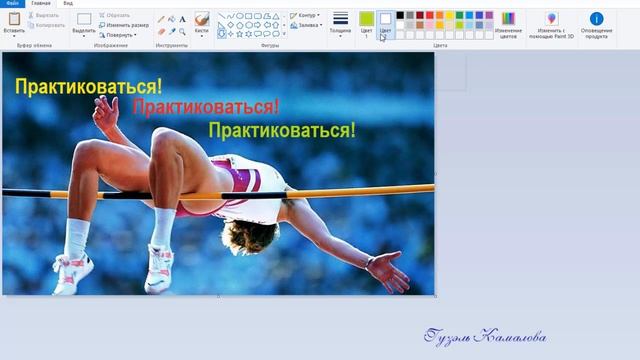Choose the Left arrow shape
The height and width of the screenshot is (360, 640).
267,25
